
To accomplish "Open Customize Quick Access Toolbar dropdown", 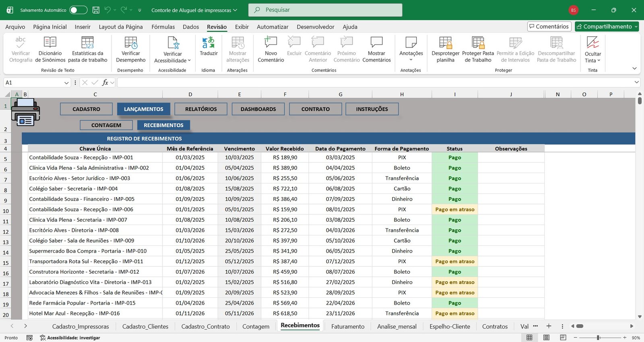I will click(140, 10).
